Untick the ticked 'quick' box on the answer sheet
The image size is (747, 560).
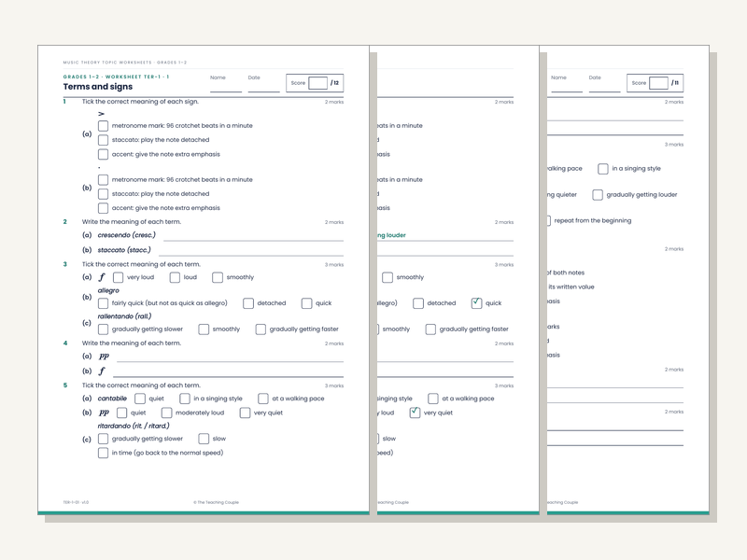(x=476, y=303)
